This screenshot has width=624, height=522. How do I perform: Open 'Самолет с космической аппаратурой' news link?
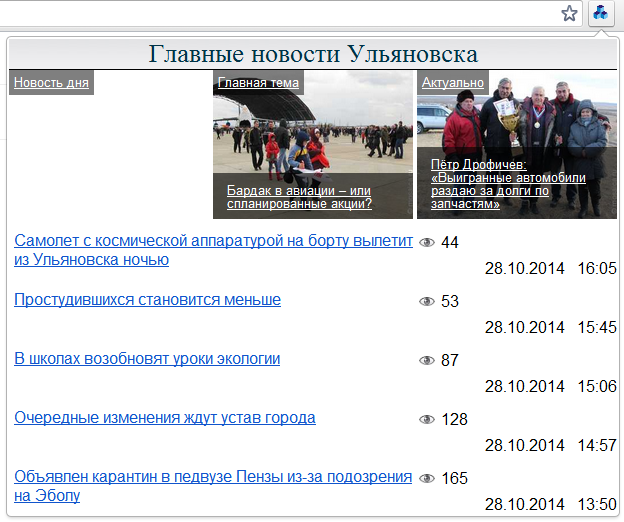[x=213, y=250]
